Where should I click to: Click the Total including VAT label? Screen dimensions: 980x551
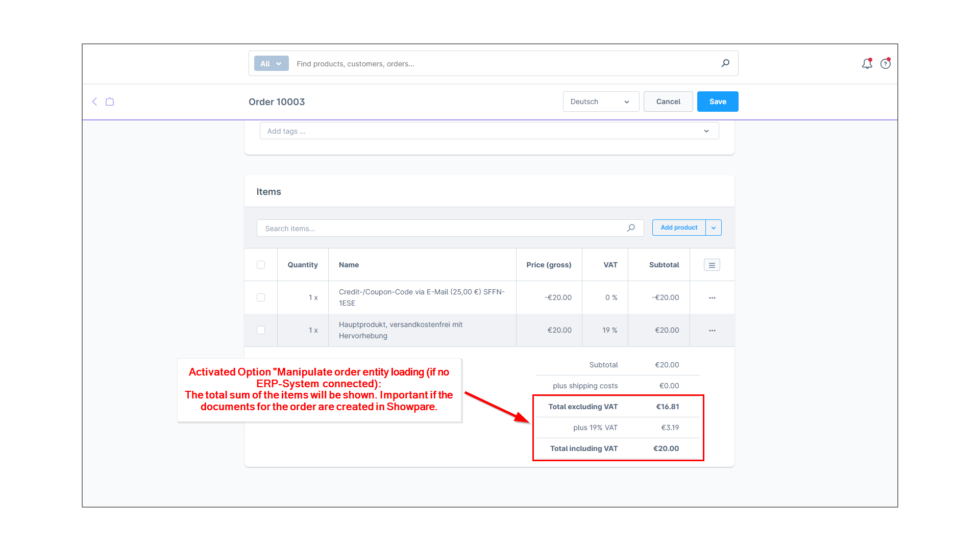(584, 448)
